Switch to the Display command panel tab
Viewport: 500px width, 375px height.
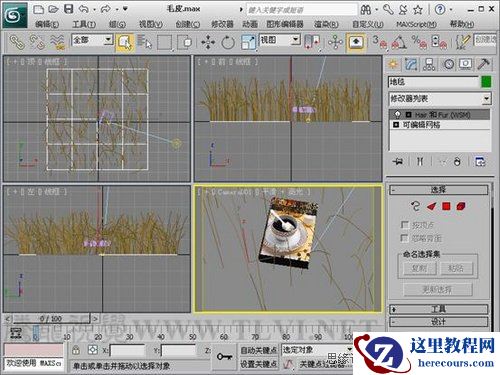point(466,64)
